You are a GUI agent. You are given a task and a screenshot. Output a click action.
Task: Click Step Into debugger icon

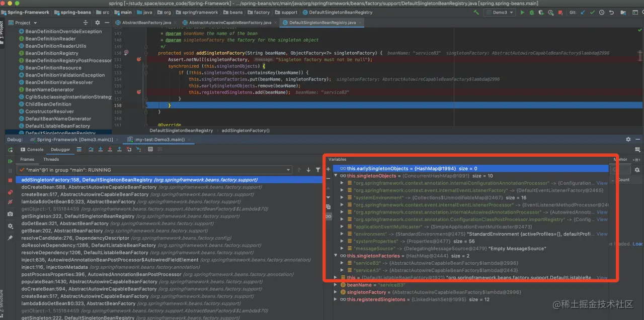pos(101,149)
